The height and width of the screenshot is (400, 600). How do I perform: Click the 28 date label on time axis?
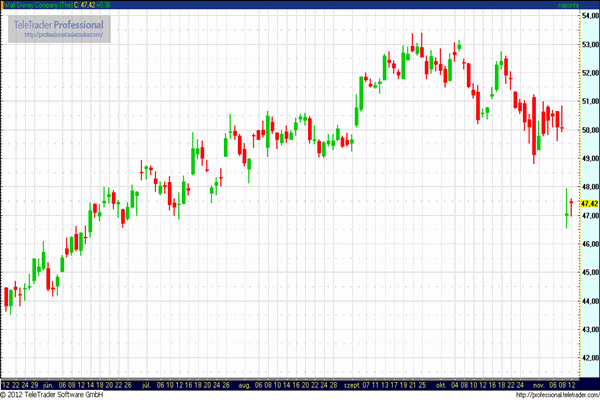pos(333,385)
